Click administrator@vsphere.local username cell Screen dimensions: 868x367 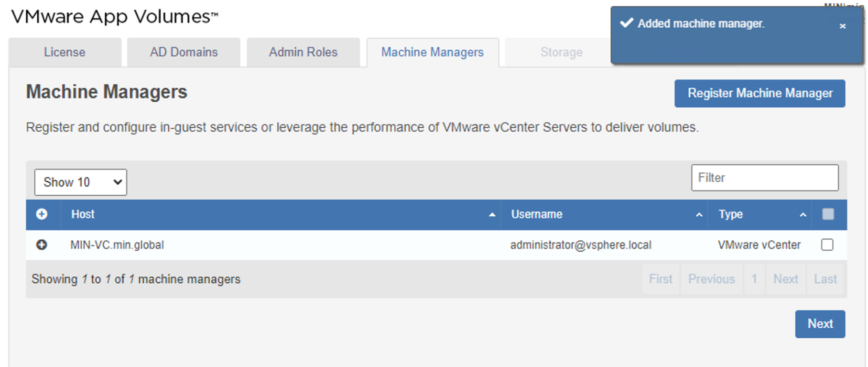coord(581,245)
